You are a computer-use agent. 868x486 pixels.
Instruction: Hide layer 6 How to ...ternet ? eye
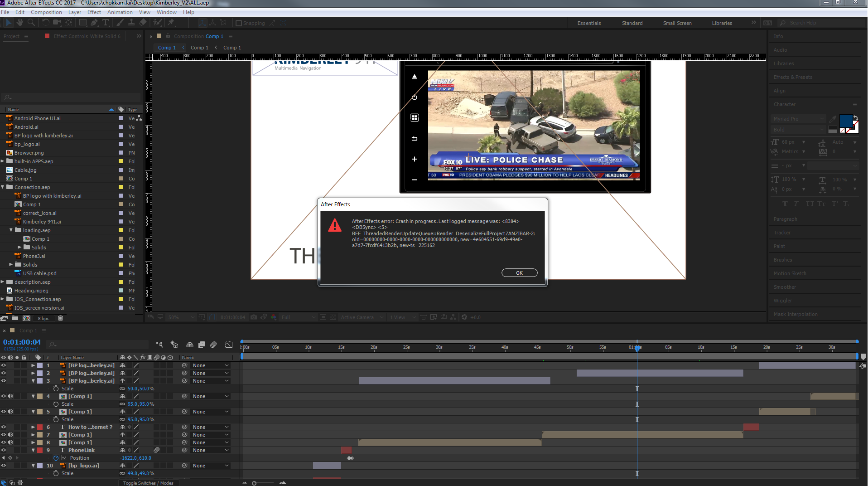(x=4, y=427)
